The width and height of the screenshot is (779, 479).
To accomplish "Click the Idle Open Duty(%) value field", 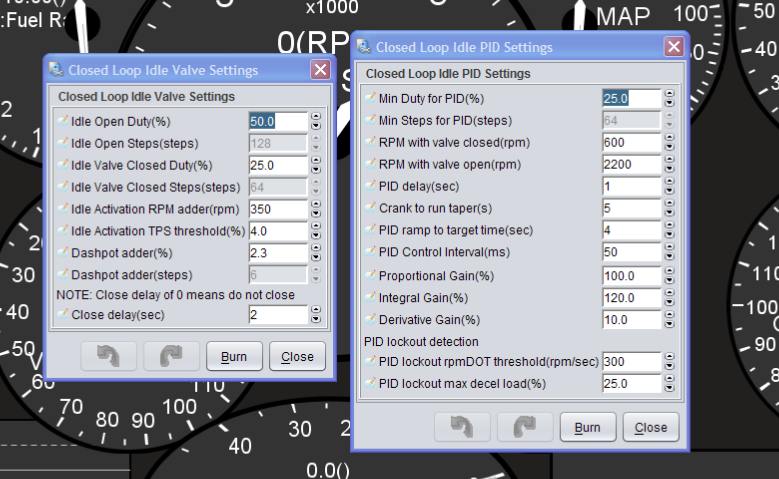I will [278, 121].
